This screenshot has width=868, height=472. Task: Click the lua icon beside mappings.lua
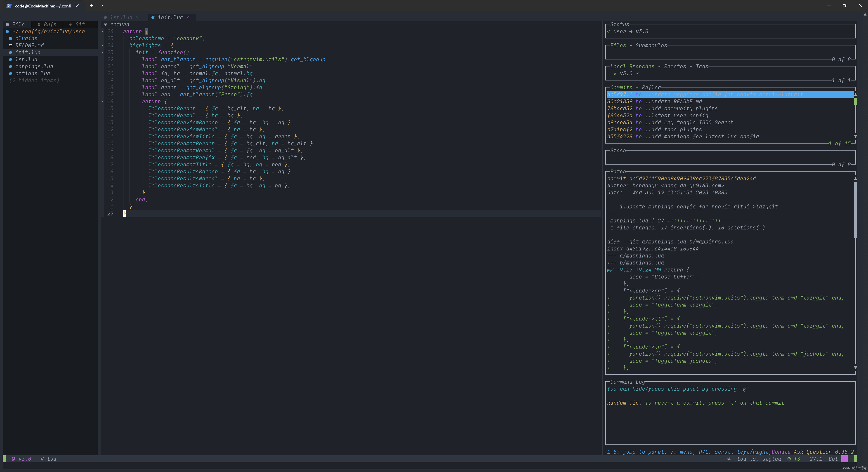pos(10,66)
